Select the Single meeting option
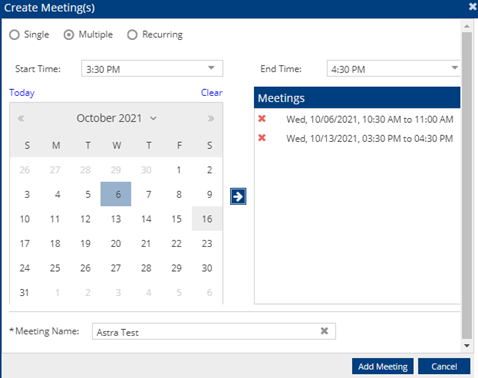The height and width of the screenshot is (378, 478). click(x=14, y=35)
